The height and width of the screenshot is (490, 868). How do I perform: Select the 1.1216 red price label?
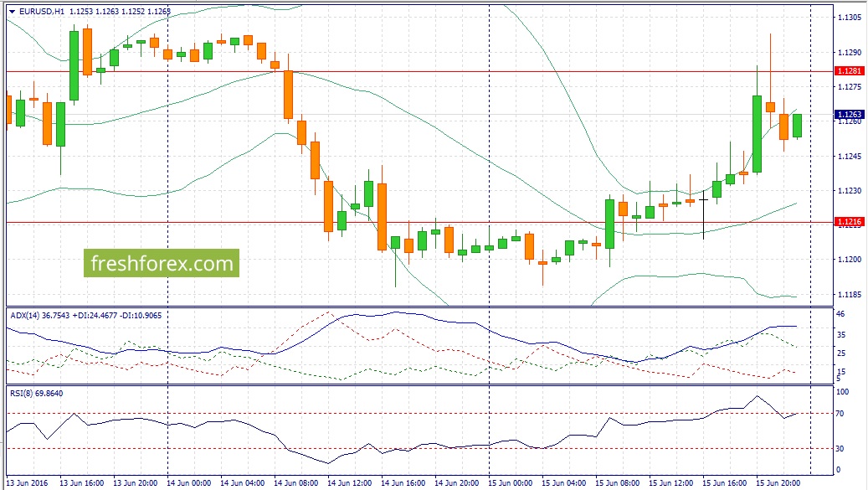[x=850, y=222]
